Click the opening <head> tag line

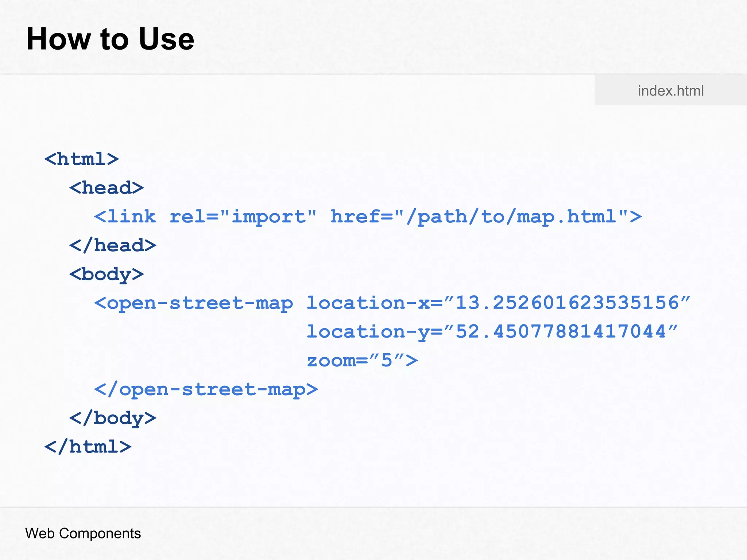(x=107, y=188)
